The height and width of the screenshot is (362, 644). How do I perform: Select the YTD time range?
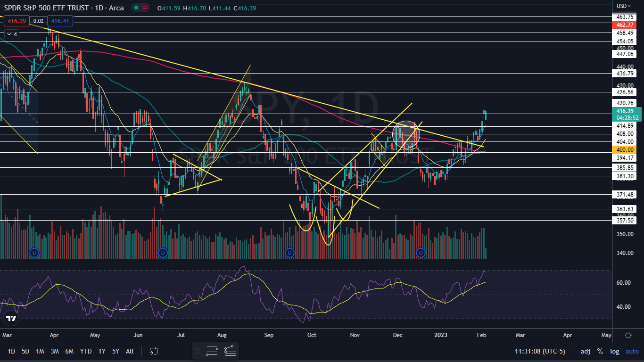(x=86, y=351)
